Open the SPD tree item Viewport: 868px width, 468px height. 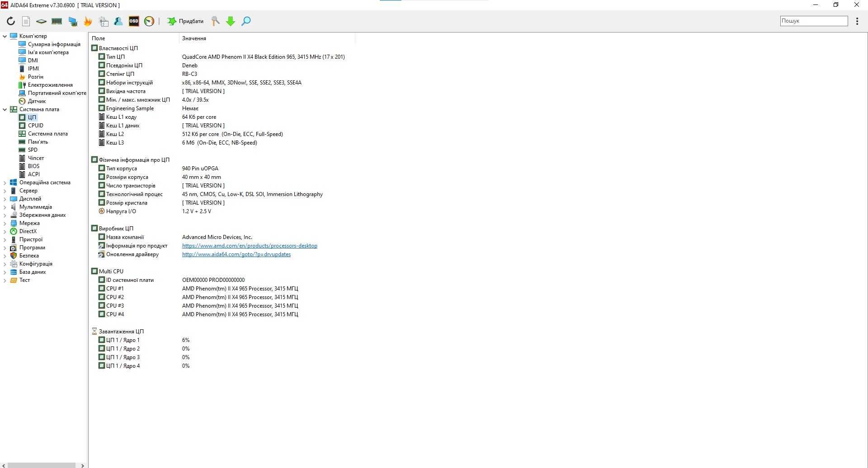point(33,150)
